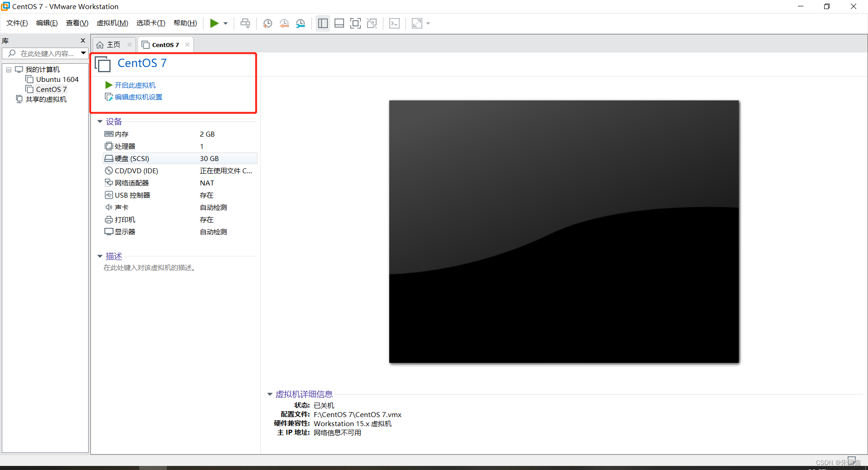This screenshot has height=470, width=868.
Task: Revert the VM to a snapshot
Action: [x=284, y=23]
